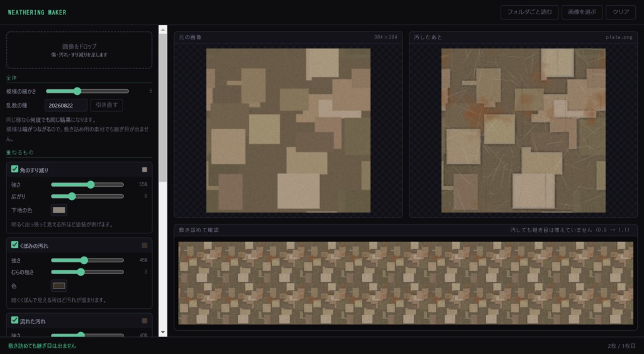The width and height of the screenshot is (644, 354).
Task: Click the 明るく出っ張って見える所ほど塗装が剥げます hint
Action: click(x=62, y=224)
